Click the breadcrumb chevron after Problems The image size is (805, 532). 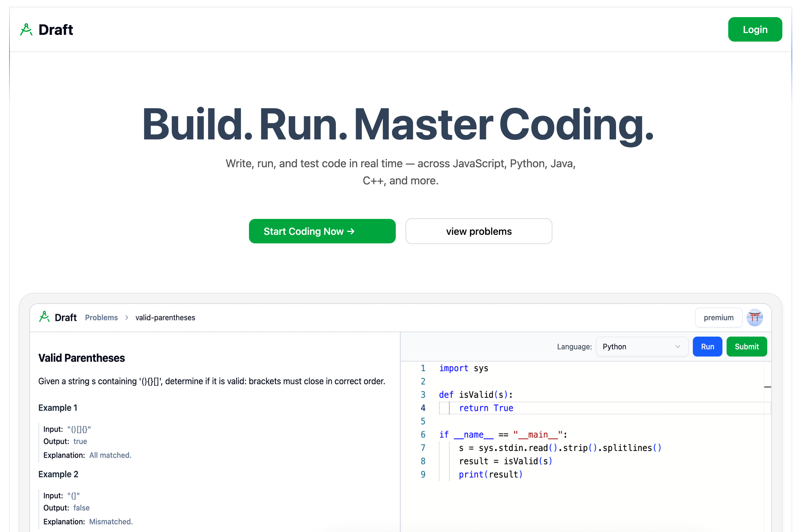pyautogui.click(x=127, y=318)
